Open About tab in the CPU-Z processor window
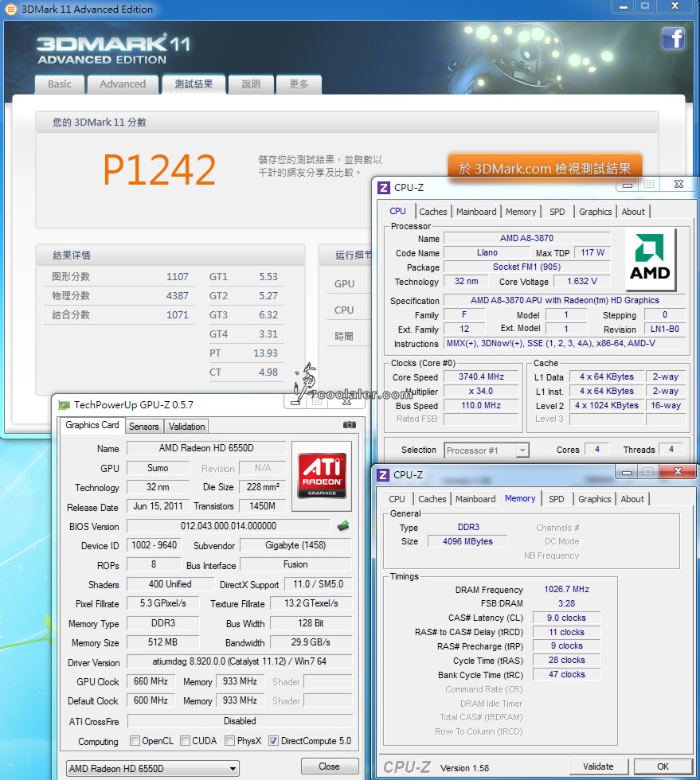The image size is (700, 780). click(x=633, y=212)
